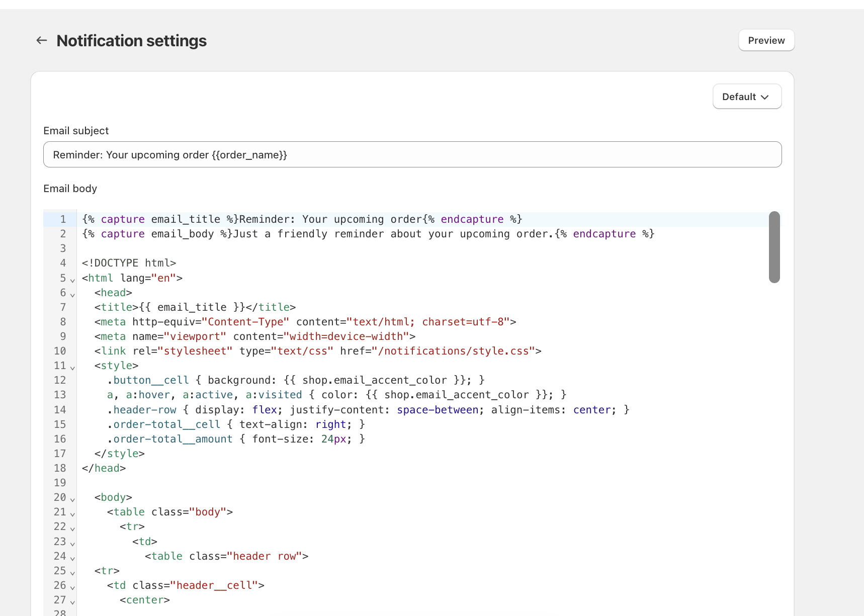The height and width of the screenshot is (616, 864).
Task: Collapse the tr fold on line 25
Action: coord(72,573)
